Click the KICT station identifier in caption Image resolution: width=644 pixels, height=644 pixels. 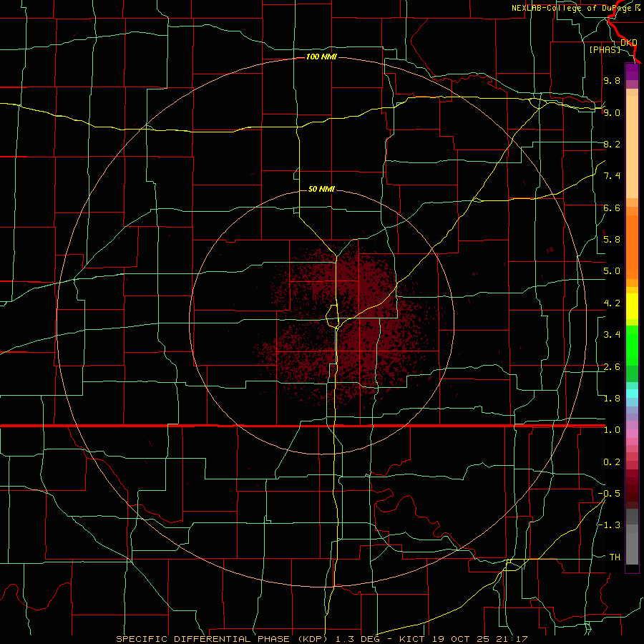click(x=412, y=639)
